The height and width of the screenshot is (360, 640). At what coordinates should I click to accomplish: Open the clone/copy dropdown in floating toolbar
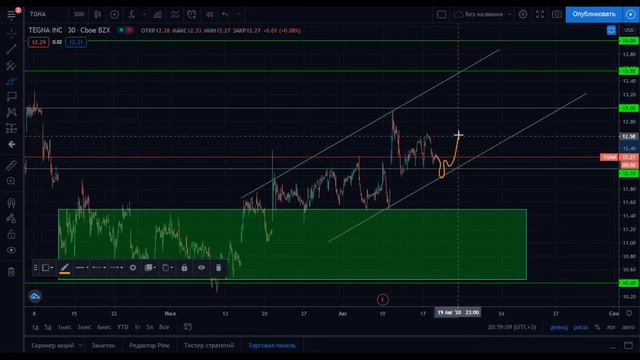tap(167, 268)
